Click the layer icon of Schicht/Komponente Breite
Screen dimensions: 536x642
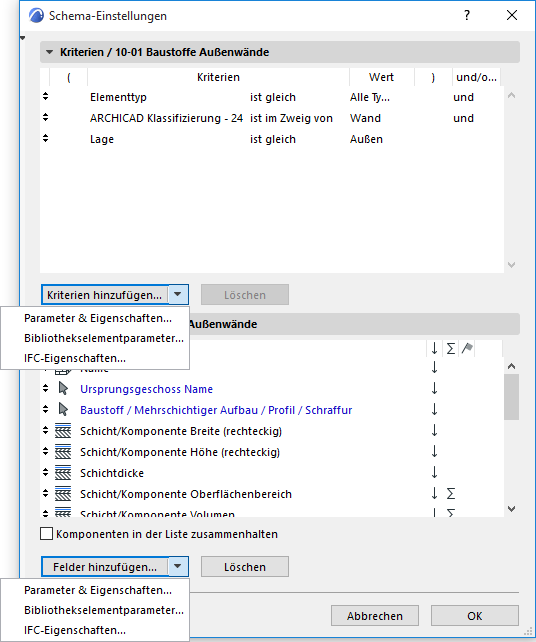63,431
